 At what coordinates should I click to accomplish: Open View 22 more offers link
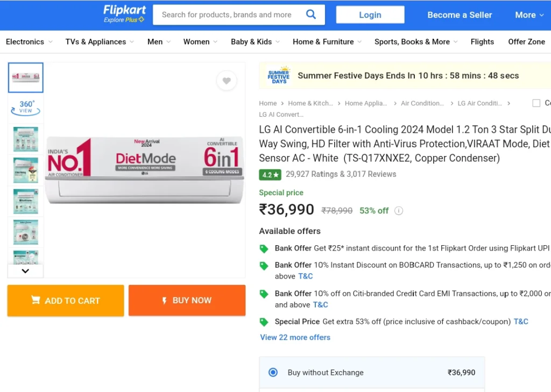point(295,337)
